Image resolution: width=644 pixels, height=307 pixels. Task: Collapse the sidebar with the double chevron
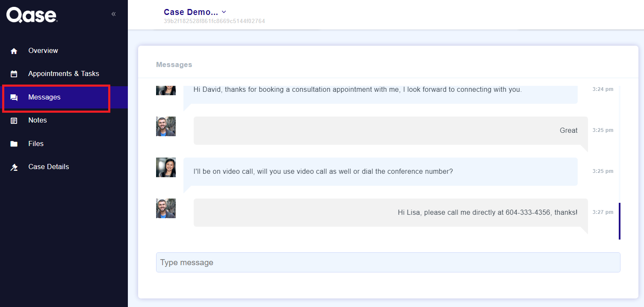pos(113,14)
